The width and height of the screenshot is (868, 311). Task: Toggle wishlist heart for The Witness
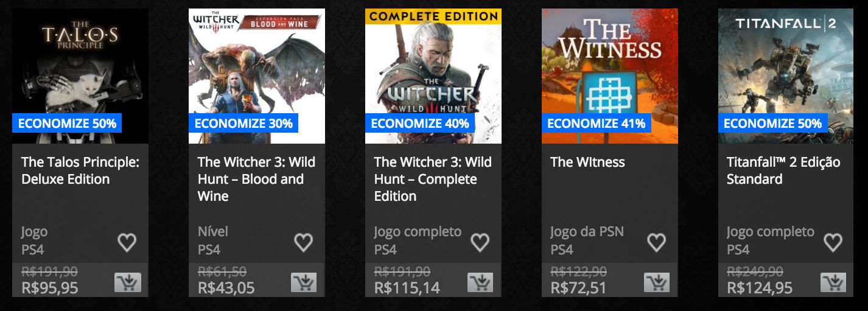[656, 242]
